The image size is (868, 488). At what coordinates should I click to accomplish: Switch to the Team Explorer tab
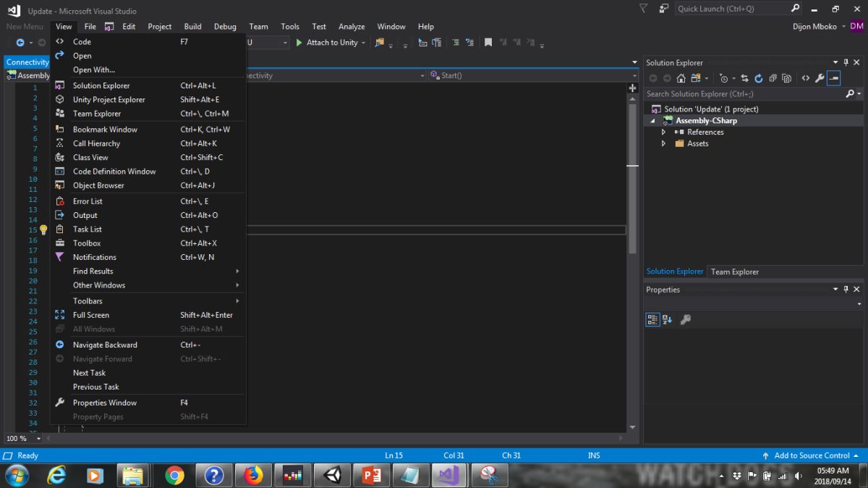[x=735, y=272]
